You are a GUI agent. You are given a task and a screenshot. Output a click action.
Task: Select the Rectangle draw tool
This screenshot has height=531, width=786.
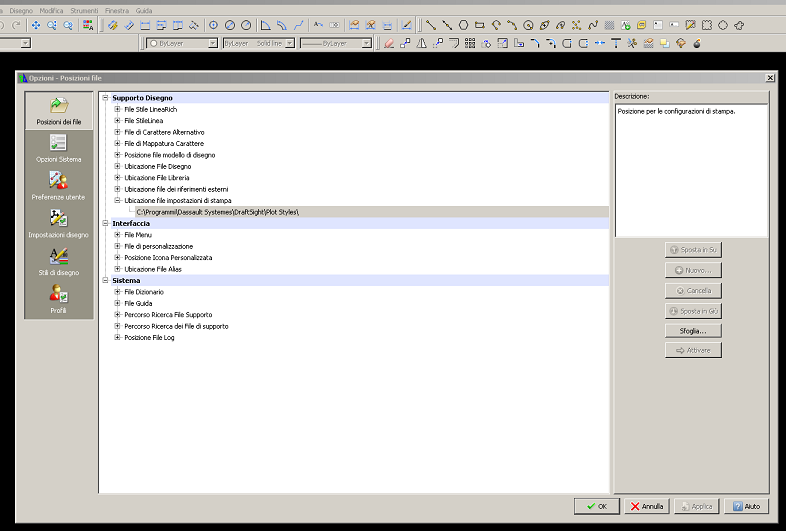pyautogui.click(x=480, y=25)
